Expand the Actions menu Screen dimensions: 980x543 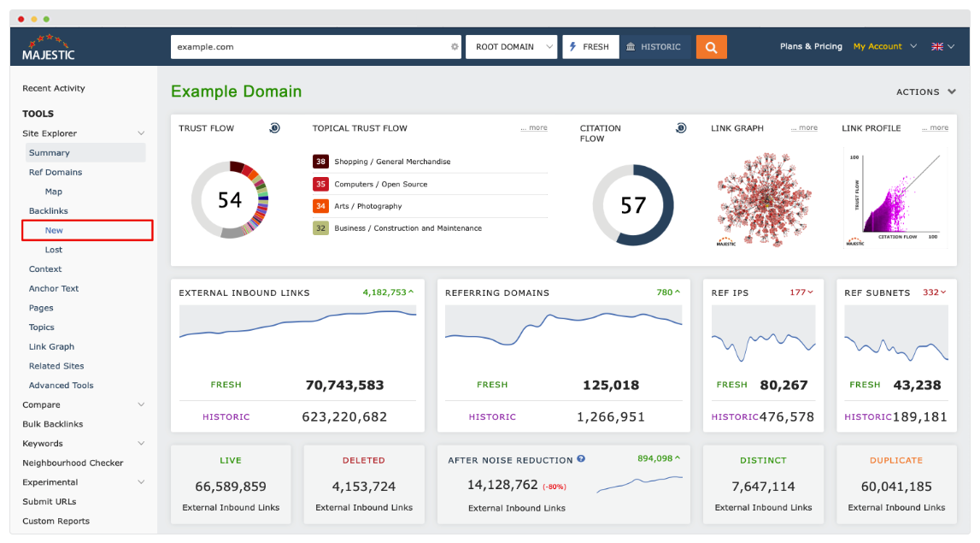[925, 92]
